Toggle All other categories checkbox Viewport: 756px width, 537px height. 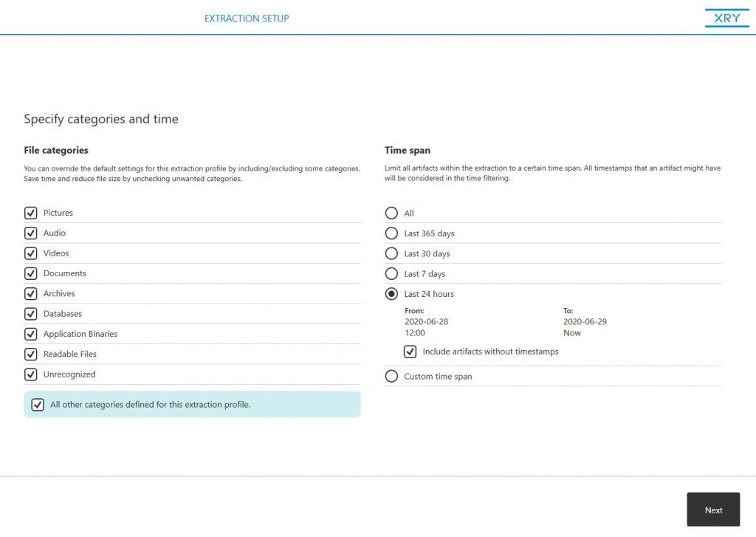38,405
